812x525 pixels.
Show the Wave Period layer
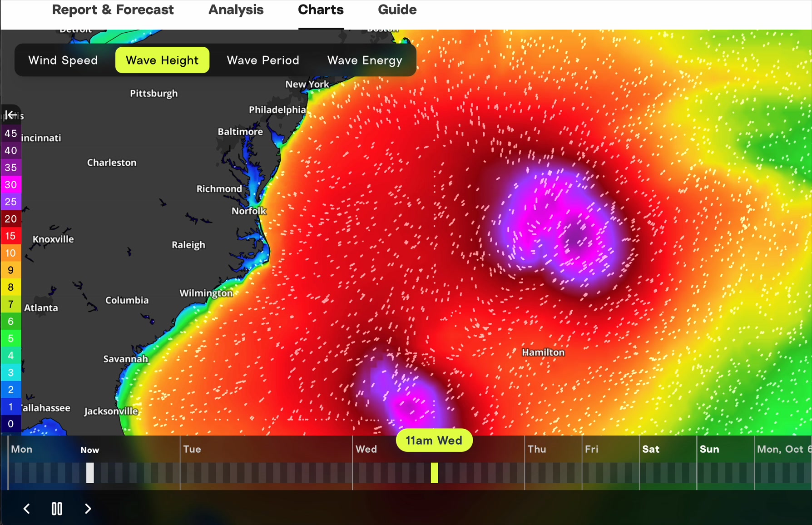pos(263,60)
